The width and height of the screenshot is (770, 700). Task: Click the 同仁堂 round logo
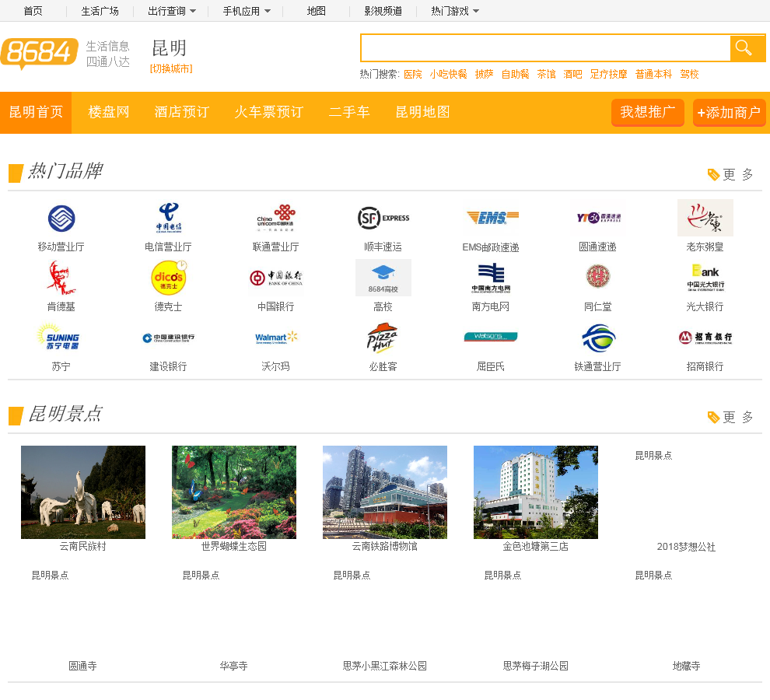598,276
